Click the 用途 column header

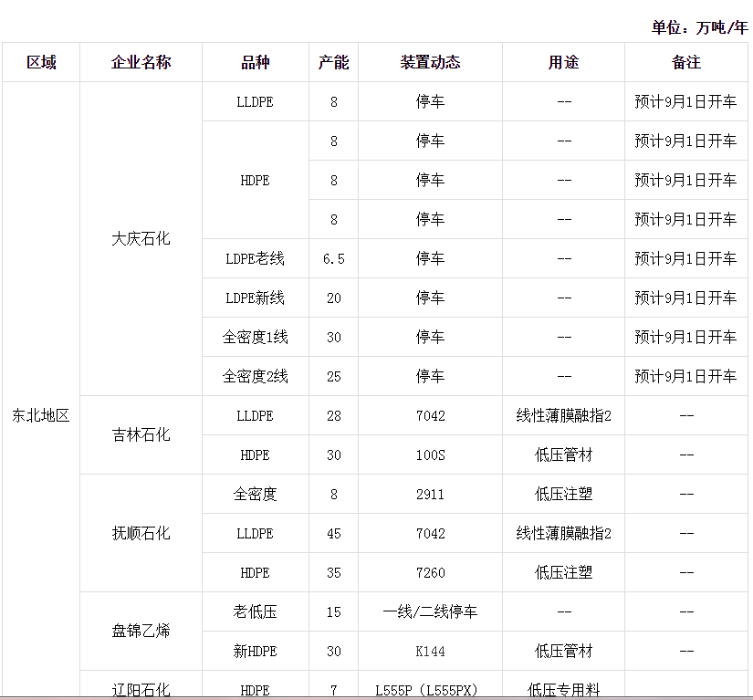point(564,62)
